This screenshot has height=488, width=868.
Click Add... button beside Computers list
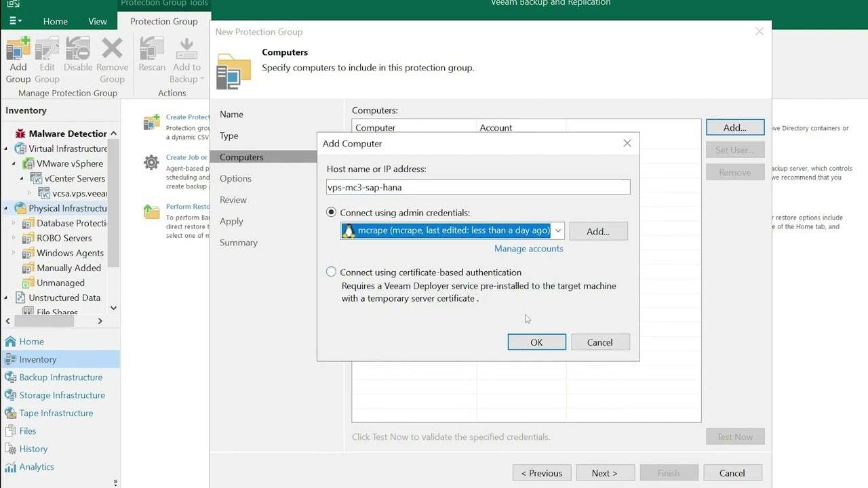pos(735,127)
